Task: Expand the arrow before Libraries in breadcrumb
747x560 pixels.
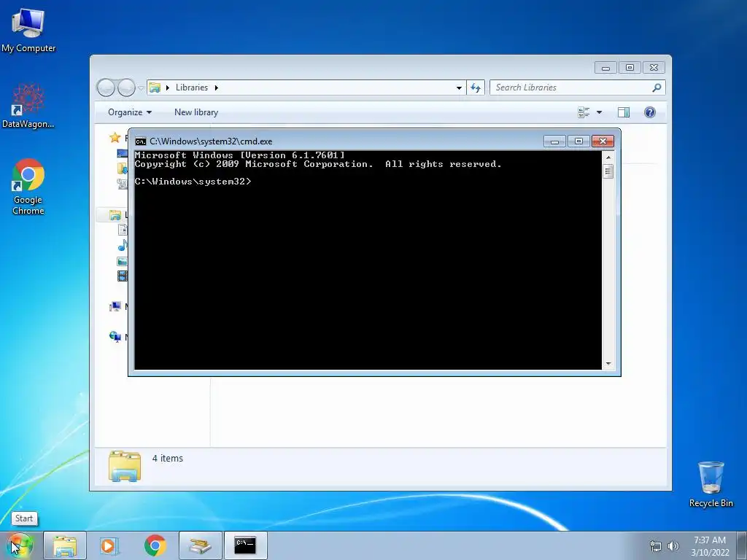Action: (x=168, y=87)
